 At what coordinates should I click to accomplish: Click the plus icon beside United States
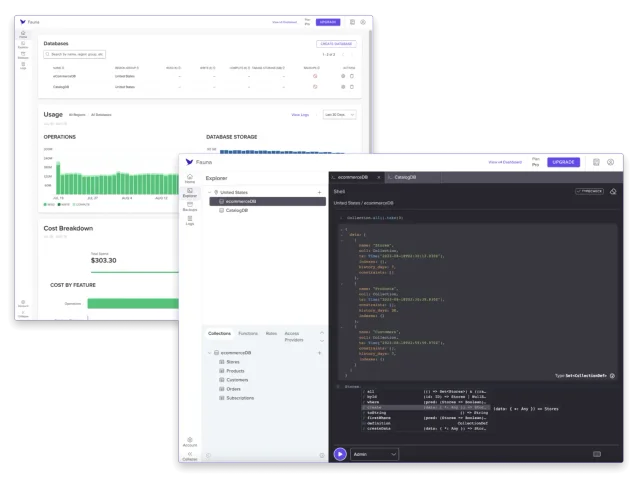(x=320, y=192)
